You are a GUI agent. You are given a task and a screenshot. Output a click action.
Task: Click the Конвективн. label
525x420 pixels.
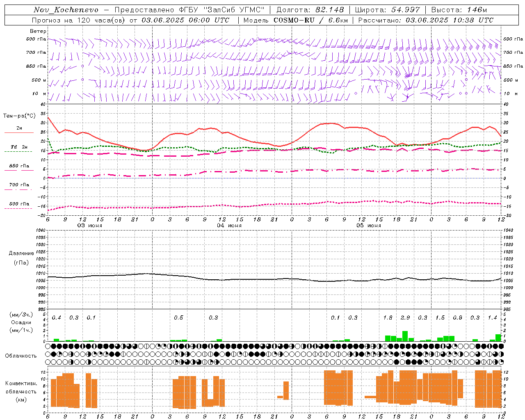coord(21,383)
